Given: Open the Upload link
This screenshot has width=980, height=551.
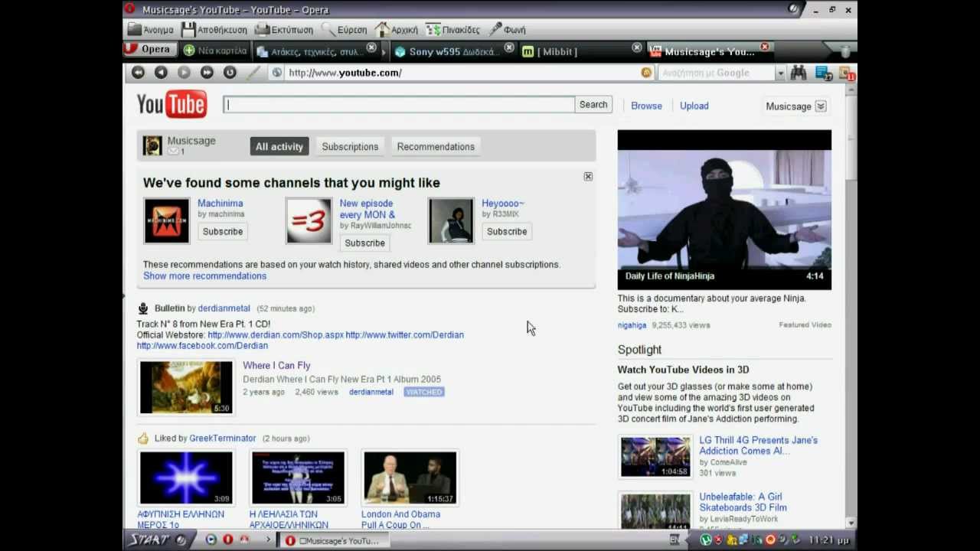Looking at the screenshot, I should click(694, 106).
